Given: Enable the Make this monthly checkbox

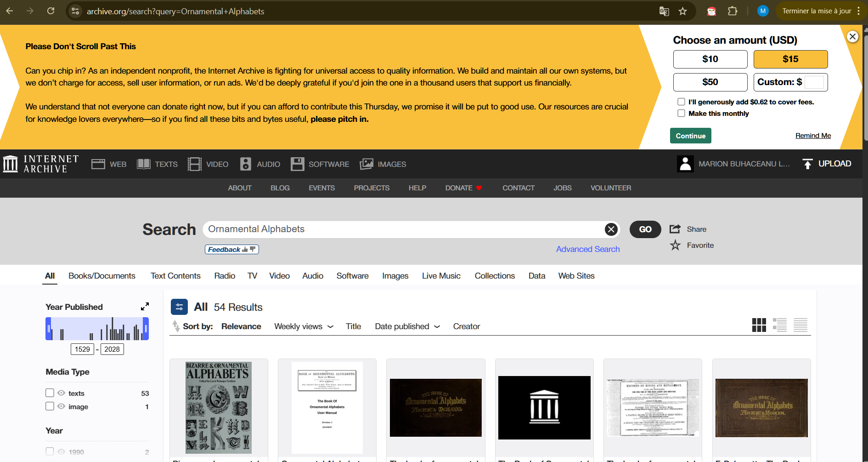Looking at the screenshot, I should pos(681,114).
